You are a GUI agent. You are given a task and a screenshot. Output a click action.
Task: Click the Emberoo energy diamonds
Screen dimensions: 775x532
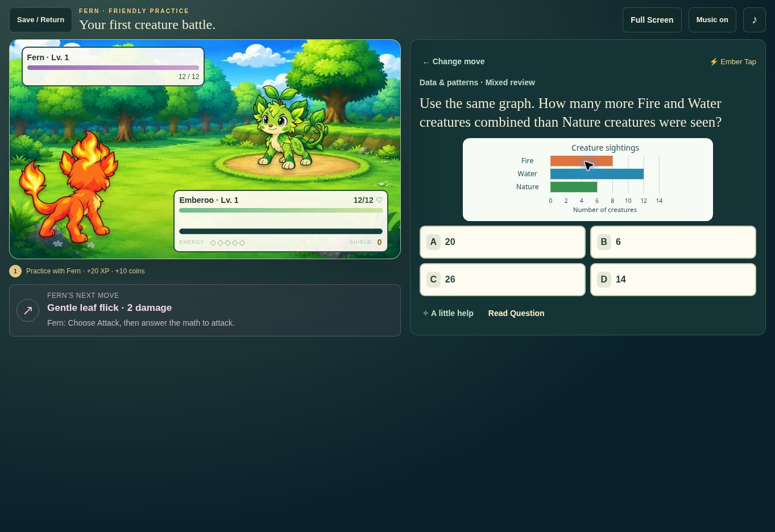point(227,243)
